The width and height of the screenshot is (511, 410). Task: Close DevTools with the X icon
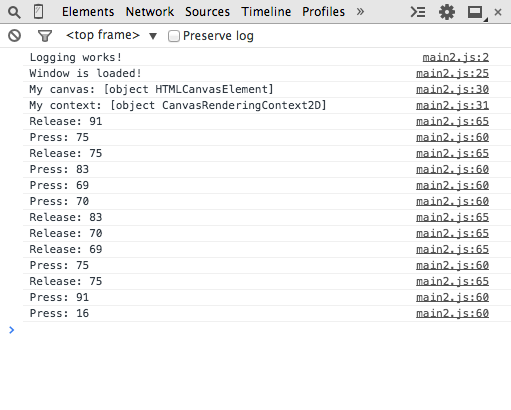(x=498, y=12)
